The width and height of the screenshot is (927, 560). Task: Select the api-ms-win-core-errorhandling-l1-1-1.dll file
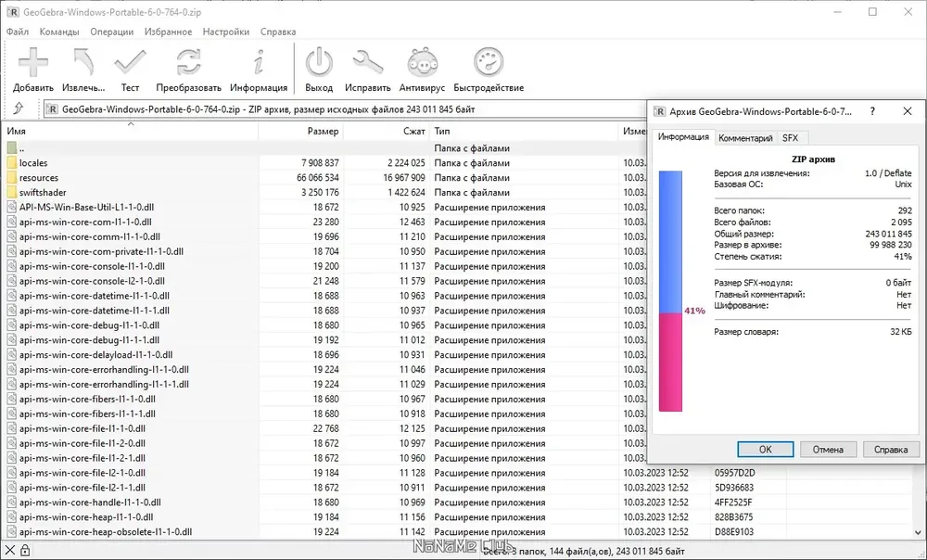tap(104, 385)
